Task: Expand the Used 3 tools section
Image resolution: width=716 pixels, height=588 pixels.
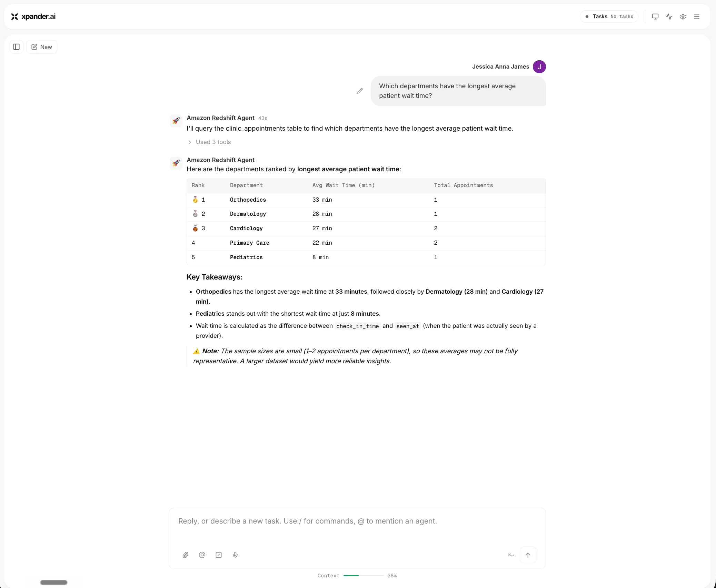Action: [210, 142]
